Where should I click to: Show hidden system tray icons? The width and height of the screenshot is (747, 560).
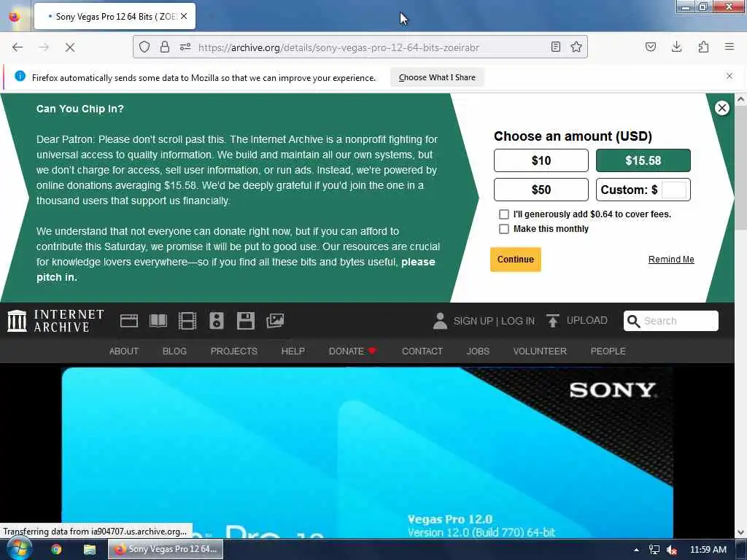[636, 550]
